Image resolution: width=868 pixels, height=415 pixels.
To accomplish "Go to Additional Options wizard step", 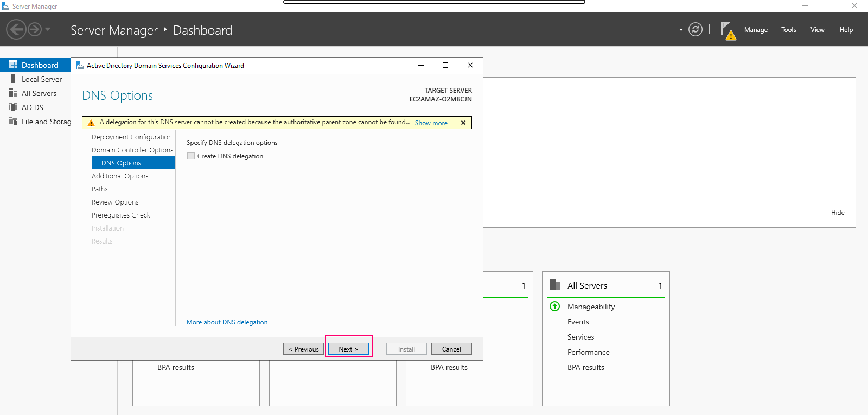I will click(120, 176).
